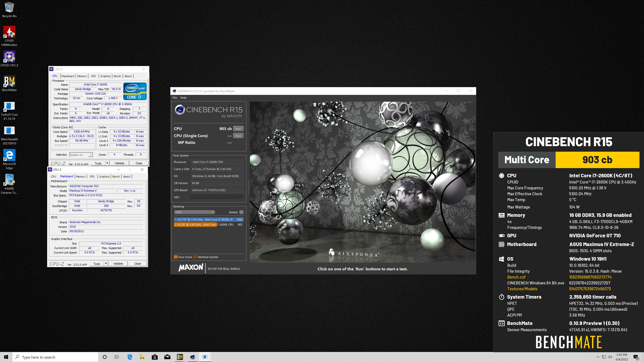Open Memory tab in bottom CPU-Z window
The height and width of the screenshot is (362, 644).
80,176
